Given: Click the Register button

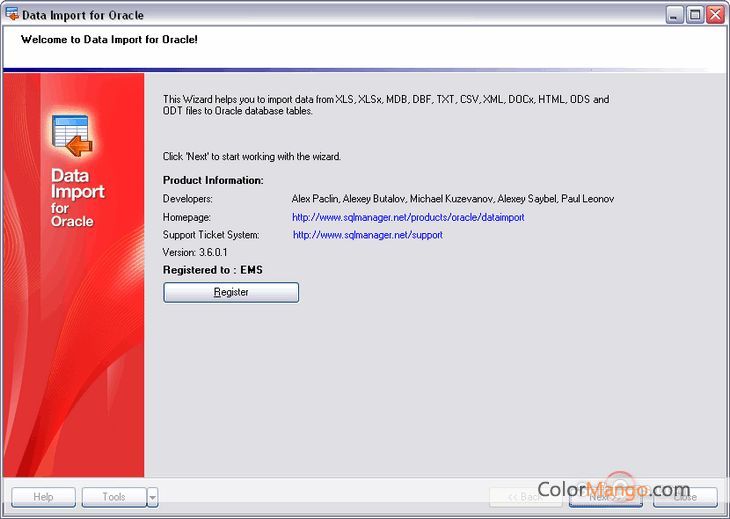Looking at the screenshot, I should coord(231,292).
